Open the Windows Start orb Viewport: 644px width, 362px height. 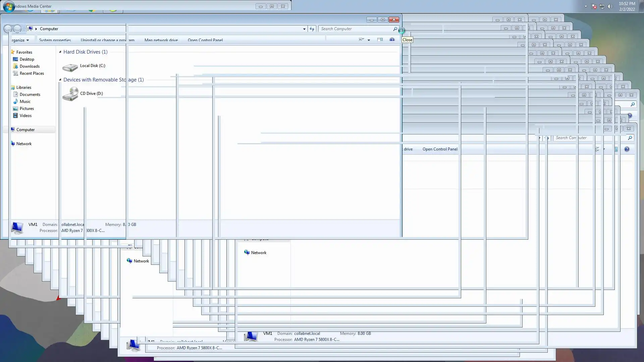[x=9, y=6]
